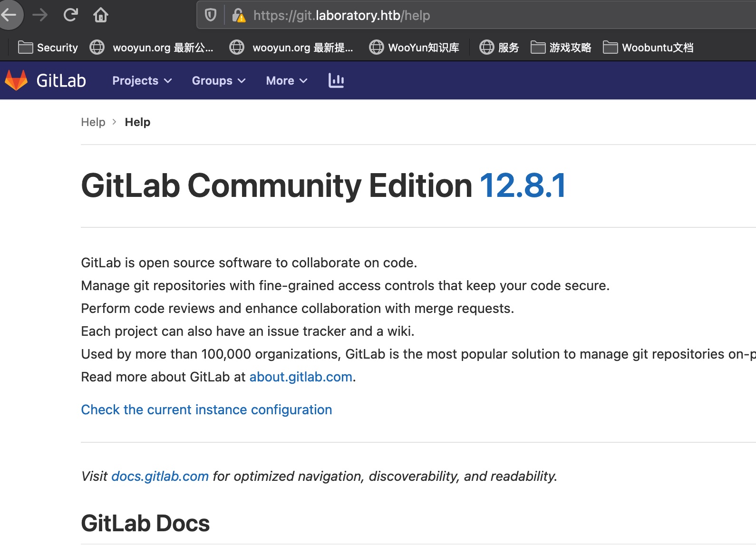The height and width of the screenshot is (546, 756).
Task: Click the GitLab fox logo
Action: pos(16,80)
